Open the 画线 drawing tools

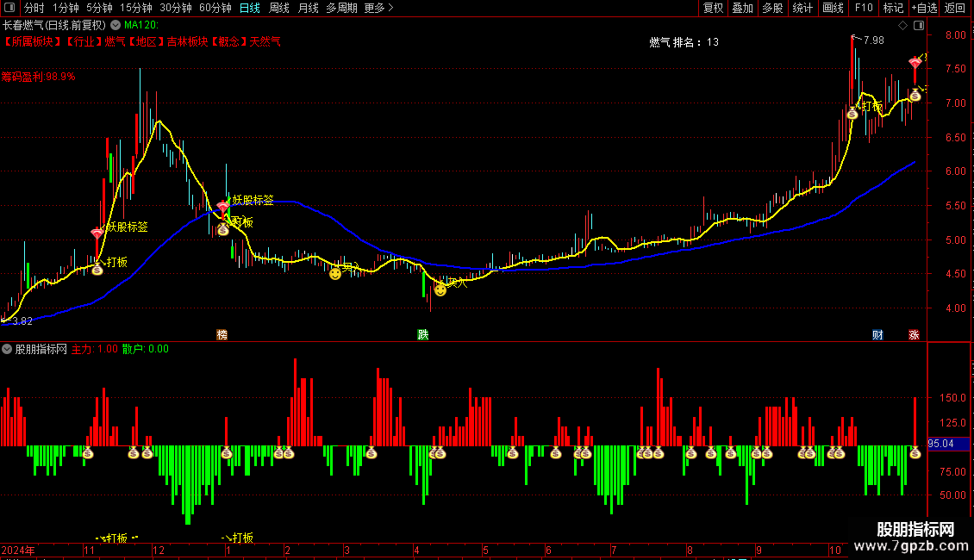click(833, 8)
